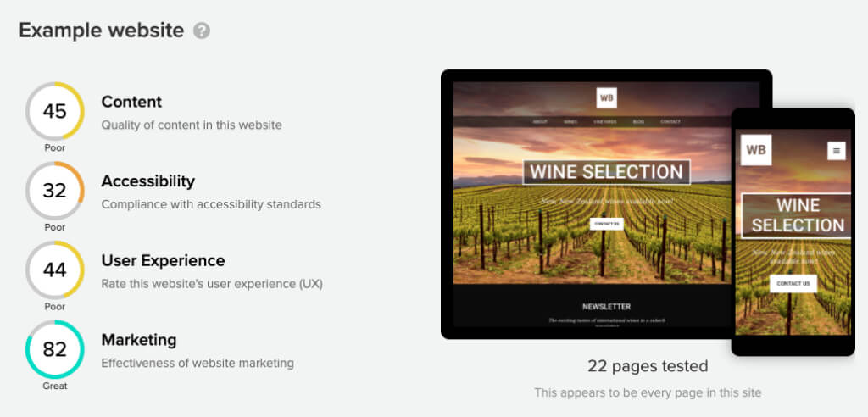The width and height of the screenshot is (868, 417).
Task: Click the WB logo in phone preview
Action: tap(755, 150)
